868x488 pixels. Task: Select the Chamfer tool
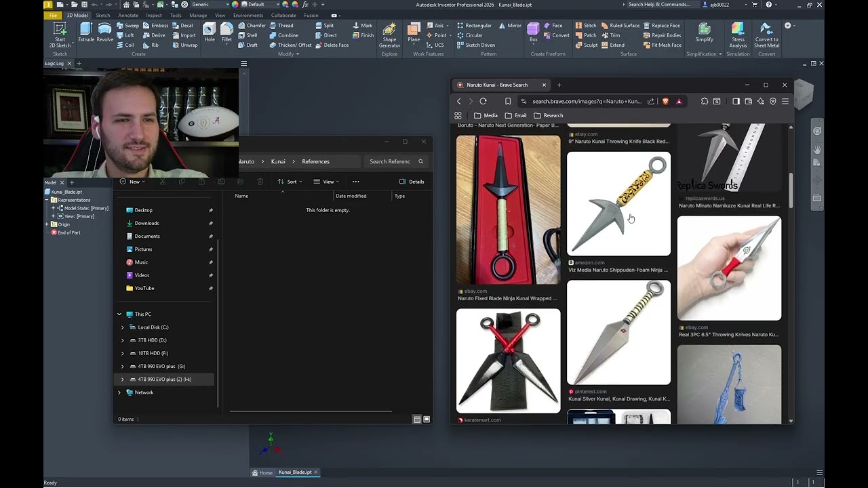coord(252,26)
